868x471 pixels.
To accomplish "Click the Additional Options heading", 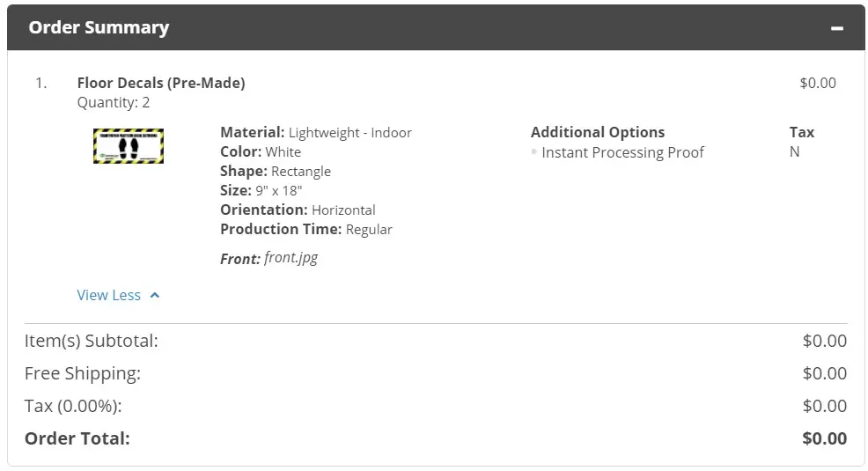I will tap(598, 132).
